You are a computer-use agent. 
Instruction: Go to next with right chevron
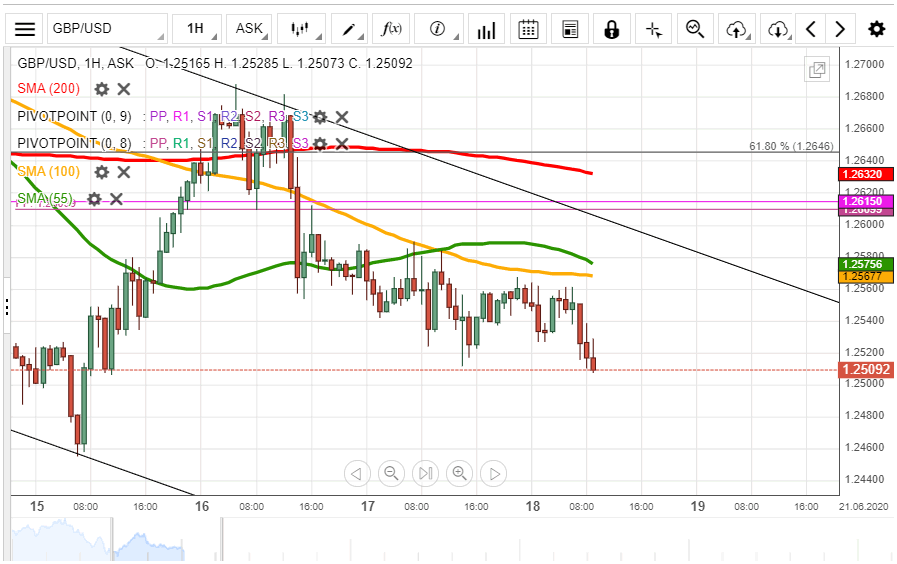(x=840, y=29)
